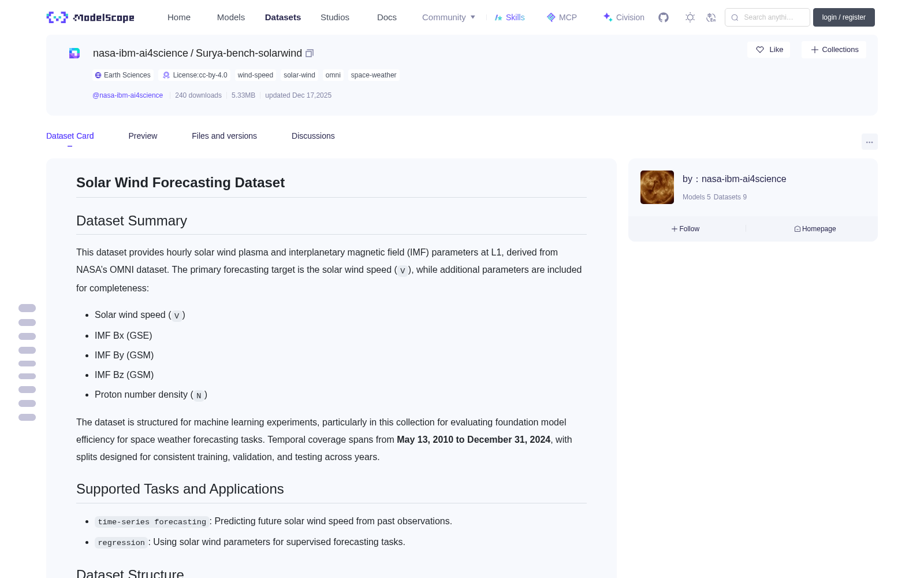Click the 'IMF Bz (GSM)' list item

click(124, 375)
